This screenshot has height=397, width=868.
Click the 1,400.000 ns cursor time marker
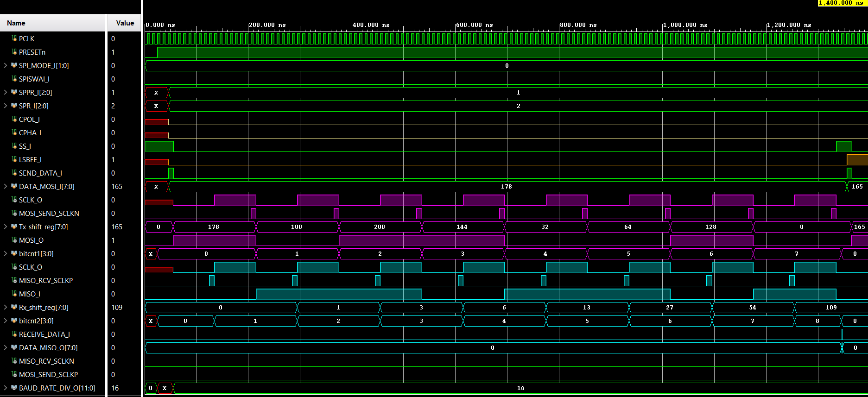tap(843, 3)
